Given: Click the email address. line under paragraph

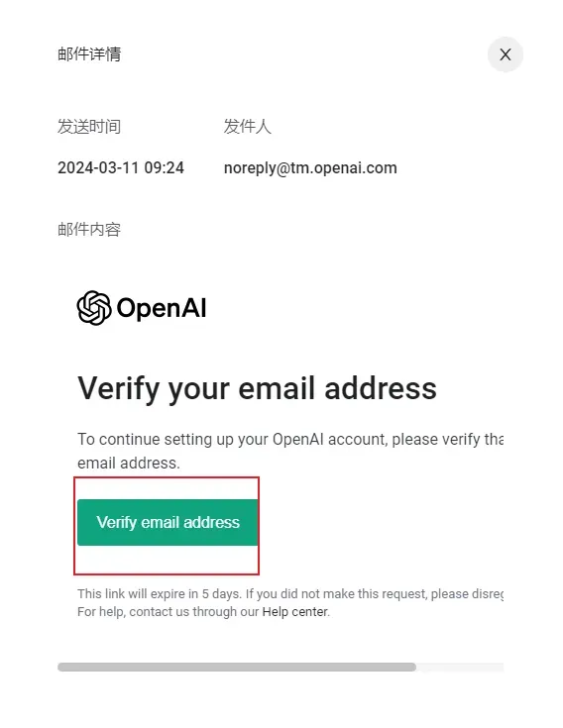Looking at the screenshot, I should (x=129, y=463).
